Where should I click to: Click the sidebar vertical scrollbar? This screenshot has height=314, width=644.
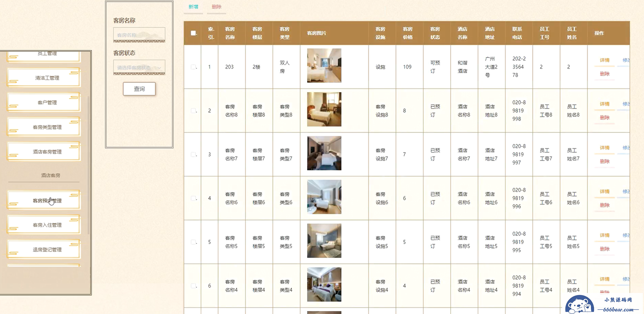[89, 165]
